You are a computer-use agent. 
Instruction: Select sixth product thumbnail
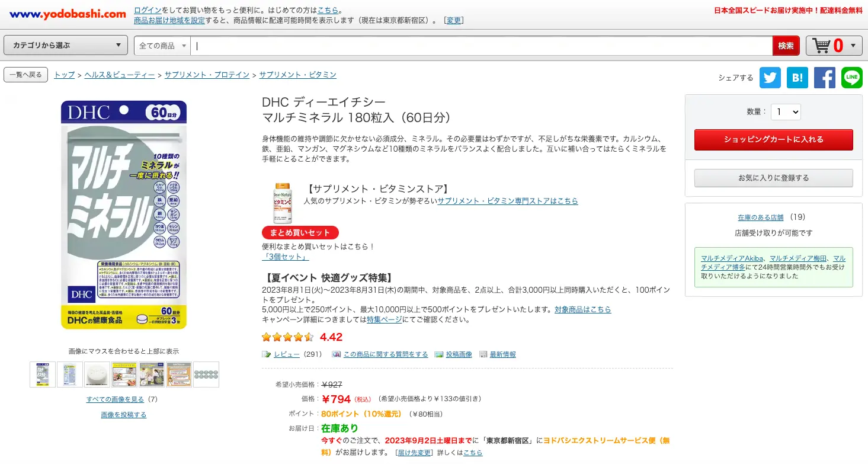point(179,375)
